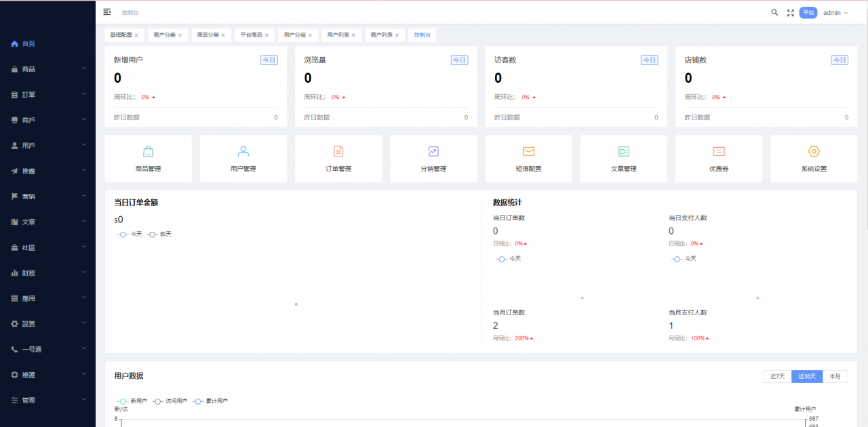Image resolution: width=868 pixels, height=427 pixels.
Task: Expand the 用戶 sidebar menu chevron
Action: click(x=83, y=146)
